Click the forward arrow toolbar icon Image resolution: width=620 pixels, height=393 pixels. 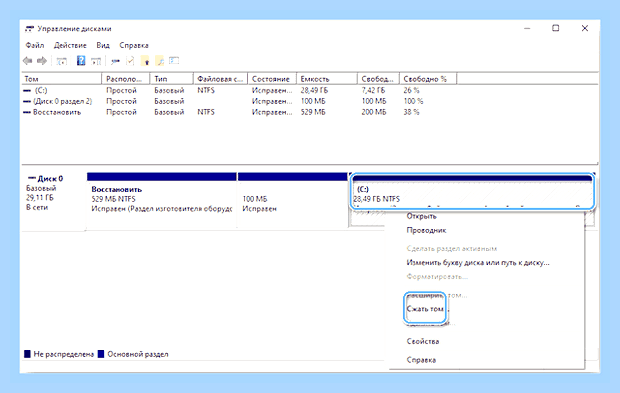coord(42,61)
